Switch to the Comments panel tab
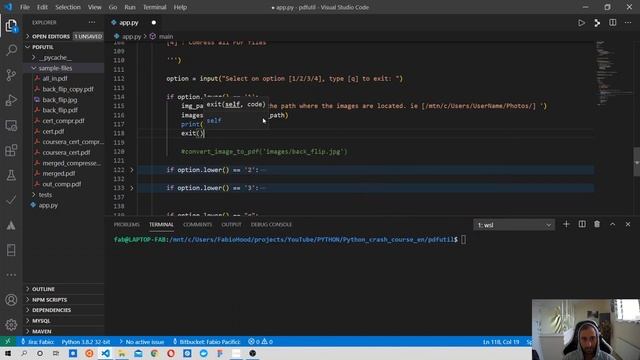640x360 pixels. (x=198, y=224)
